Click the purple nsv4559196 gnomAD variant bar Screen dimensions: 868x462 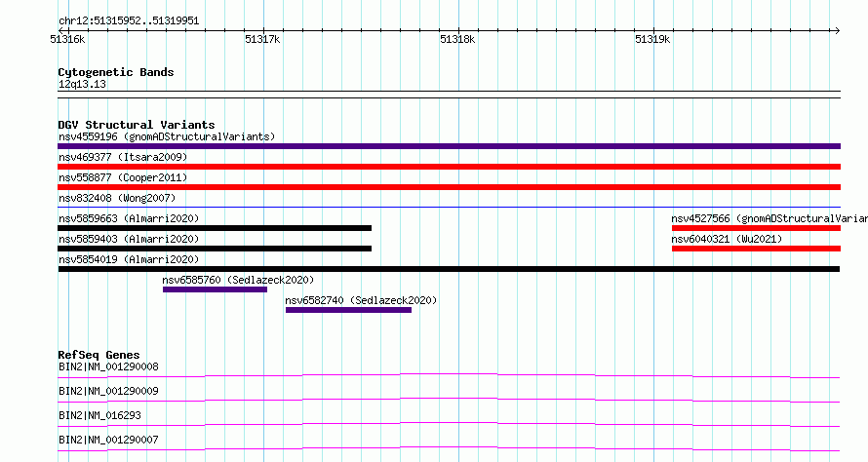pos(449,146)
